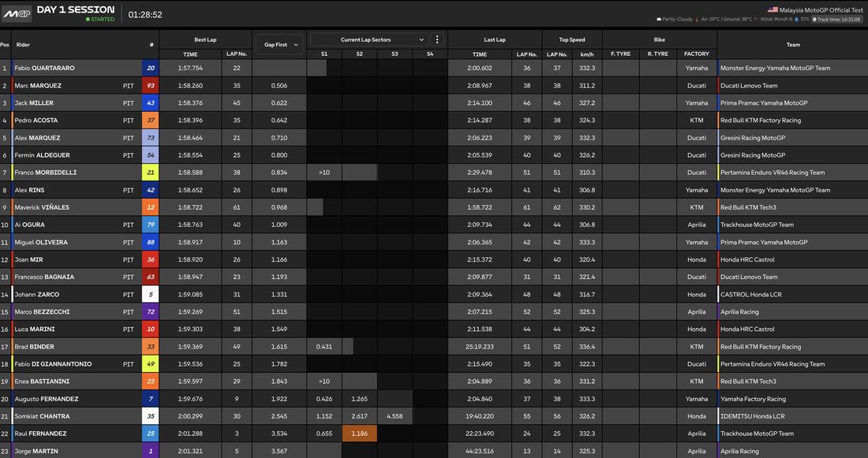Click the FACTORY column header
868x458 pixels.
[697, 54]
